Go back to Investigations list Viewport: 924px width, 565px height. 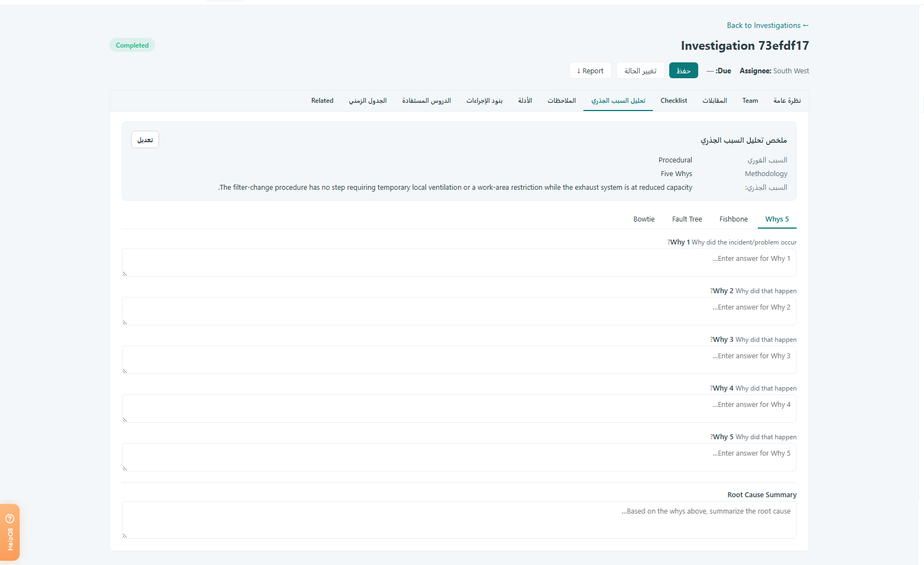coord(768,25)
